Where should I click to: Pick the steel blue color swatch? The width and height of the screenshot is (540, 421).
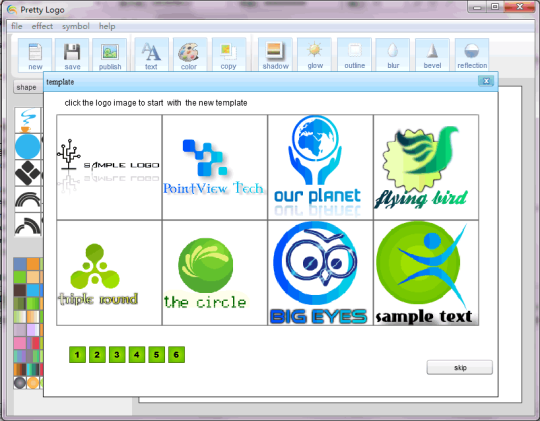pyautogui.click(x=20, y=264)
